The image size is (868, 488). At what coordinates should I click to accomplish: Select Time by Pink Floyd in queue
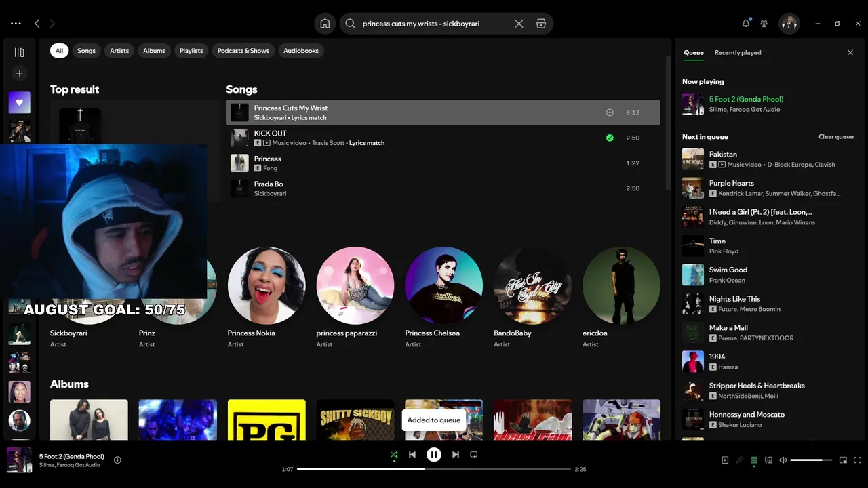768,246
